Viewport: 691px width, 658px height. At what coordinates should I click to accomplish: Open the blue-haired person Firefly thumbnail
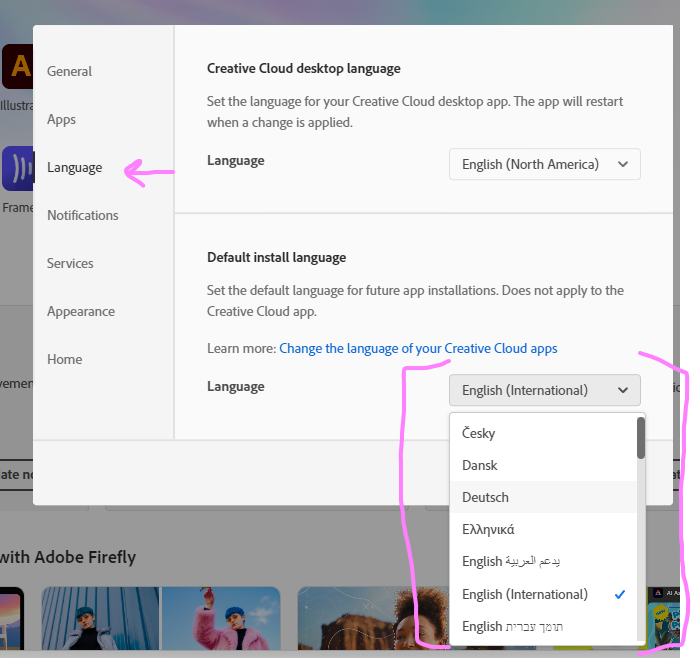click(102, 618)
